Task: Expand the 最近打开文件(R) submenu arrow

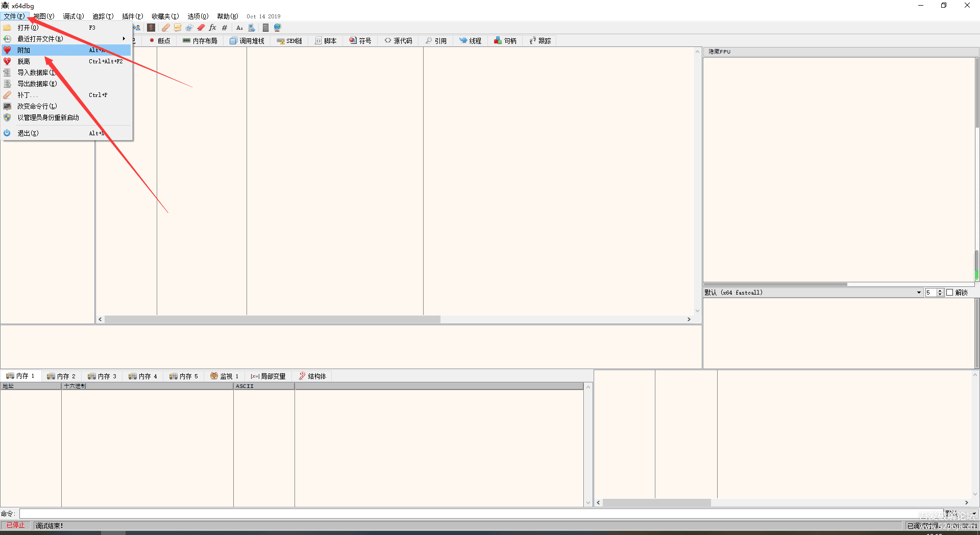Action: click(x=124, y=39)
